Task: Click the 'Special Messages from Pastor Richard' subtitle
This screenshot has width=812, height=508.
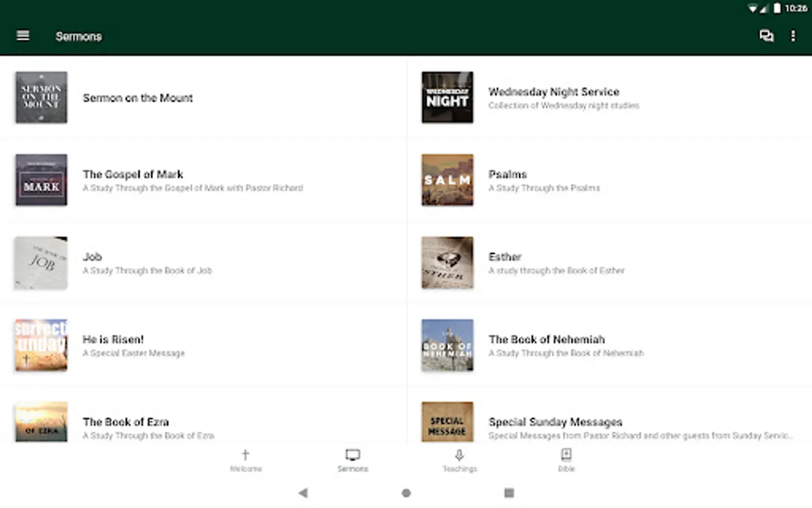Action: (641, 435)
